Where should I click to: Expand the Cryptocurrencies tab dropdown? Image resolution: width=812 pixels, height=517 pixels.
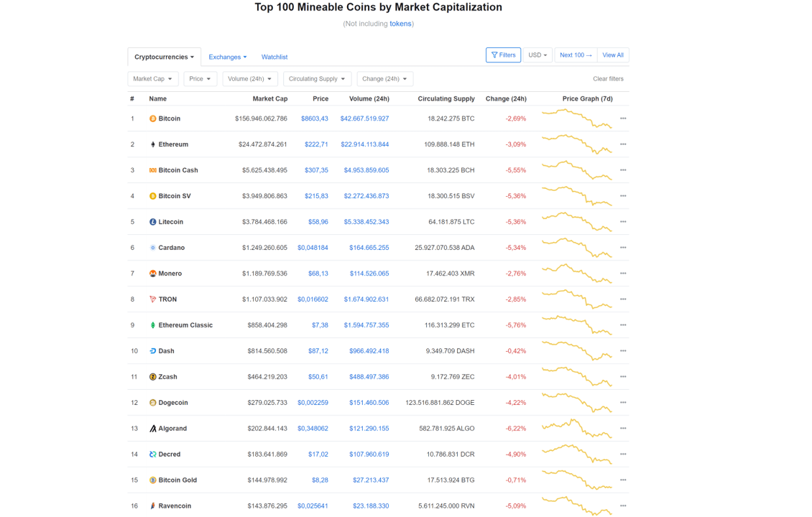coord(164,57)
